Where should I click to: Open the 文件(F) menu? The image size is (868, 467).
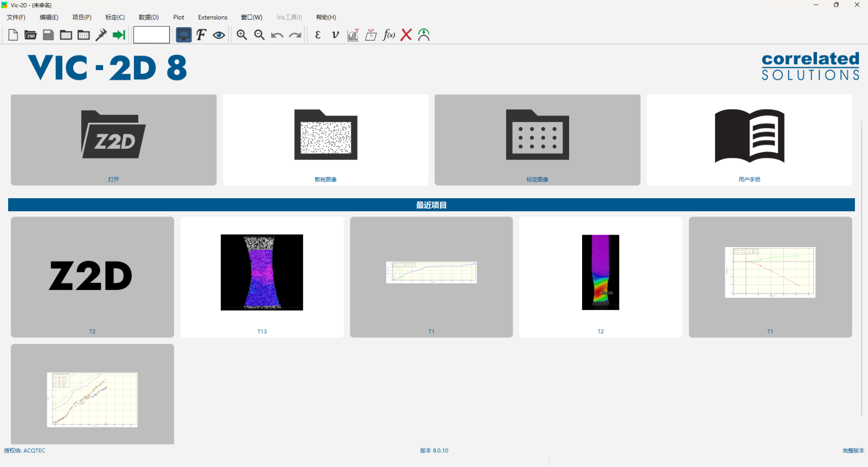pyautogui.click(x=16, y=17)
